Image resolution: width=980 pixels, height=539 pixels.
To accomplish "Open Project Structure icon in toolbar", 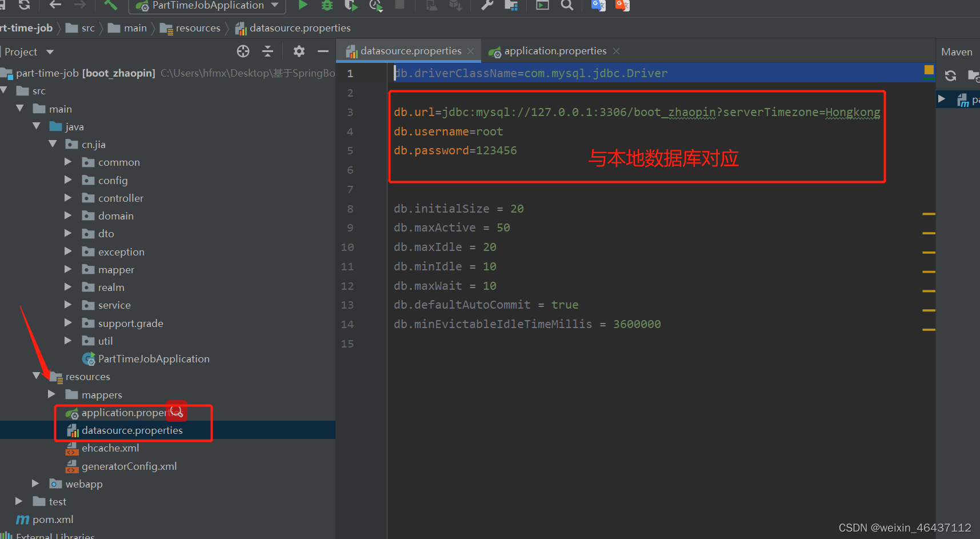I will tap(511, 5).
